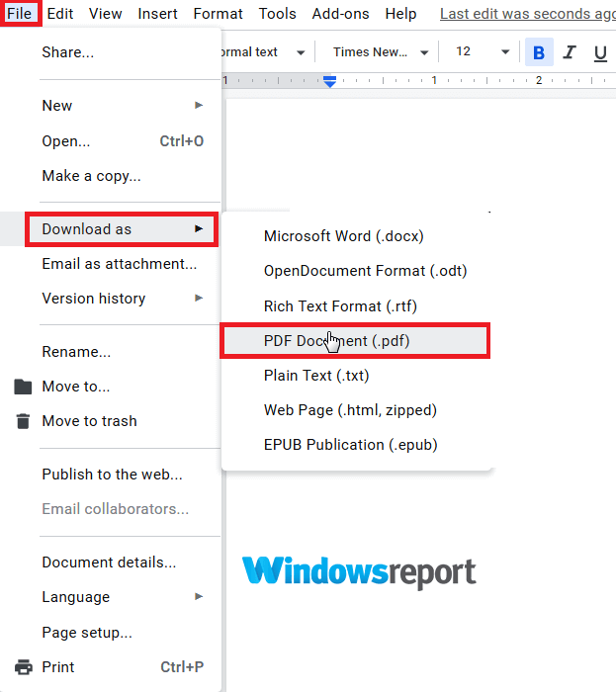Select Move to... entry

click(x=111, y=387)
